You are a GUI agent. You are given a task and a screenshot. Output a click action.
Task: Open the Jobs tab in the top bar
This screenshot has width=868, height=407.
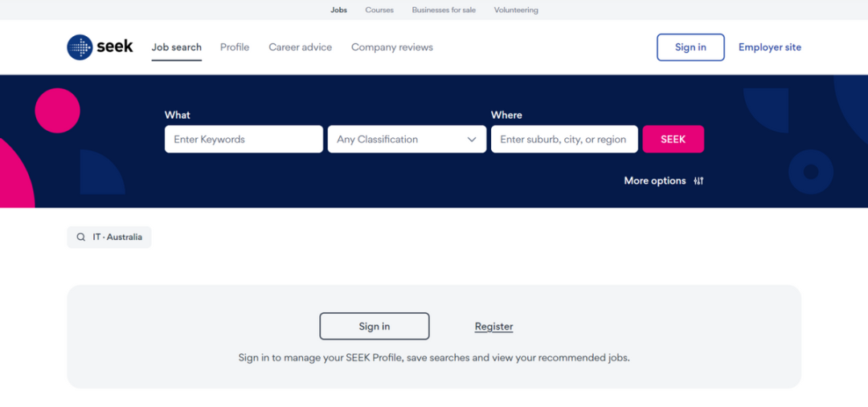pos(339,10)
